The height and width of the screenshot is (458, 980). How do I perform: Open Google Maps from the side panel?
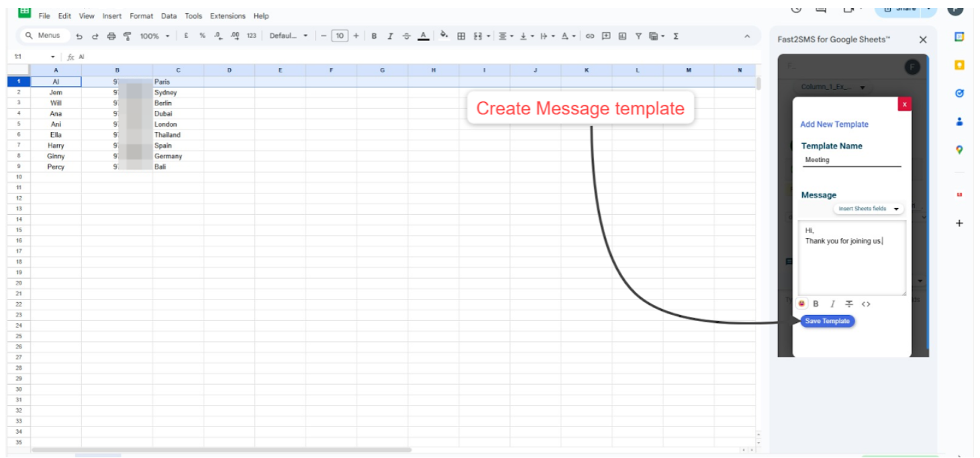coord(959,150)
